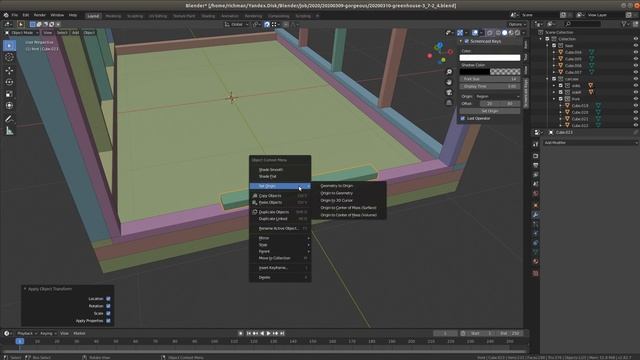
Task: Select the Annotate tool
Action: tap(9, 119)
